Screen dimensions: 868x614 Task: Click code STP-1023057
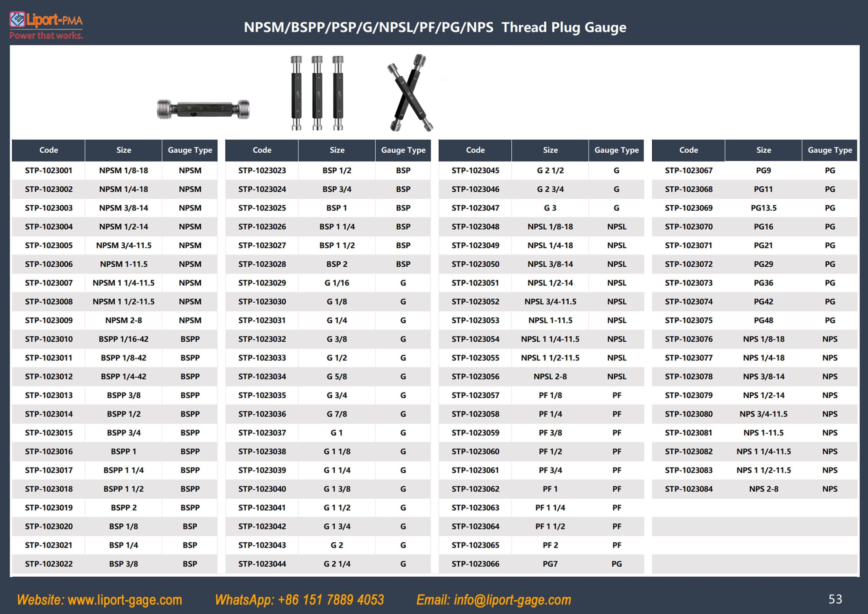tap(475, 395)
